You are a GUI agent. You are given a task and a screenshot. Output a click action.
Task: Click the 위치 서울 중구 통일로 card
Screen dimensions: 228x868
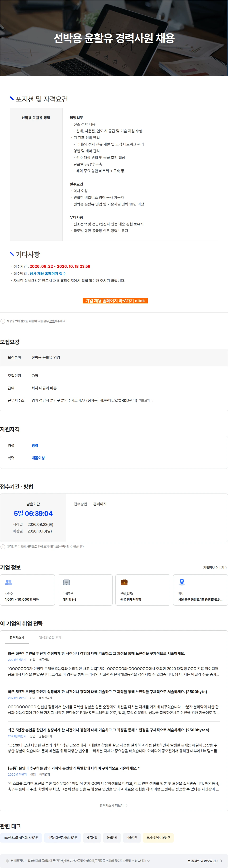tap(200, 590)
